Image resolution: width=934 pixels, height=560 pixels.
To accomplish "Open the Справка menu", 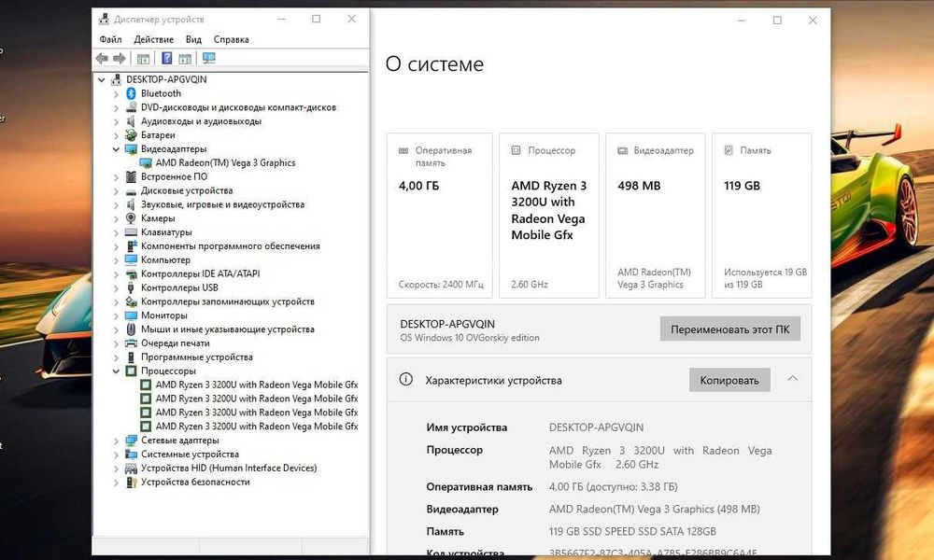I will pos(231,39).
